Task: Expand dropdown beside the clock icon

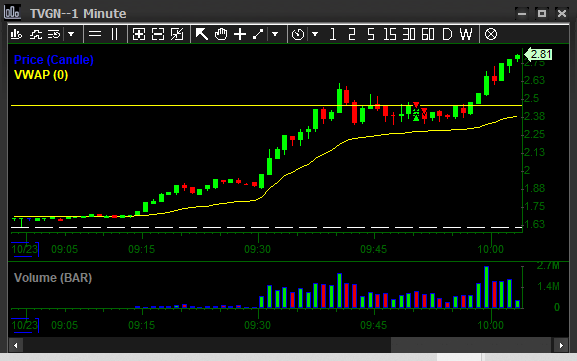Action: (x=315, y=35)
